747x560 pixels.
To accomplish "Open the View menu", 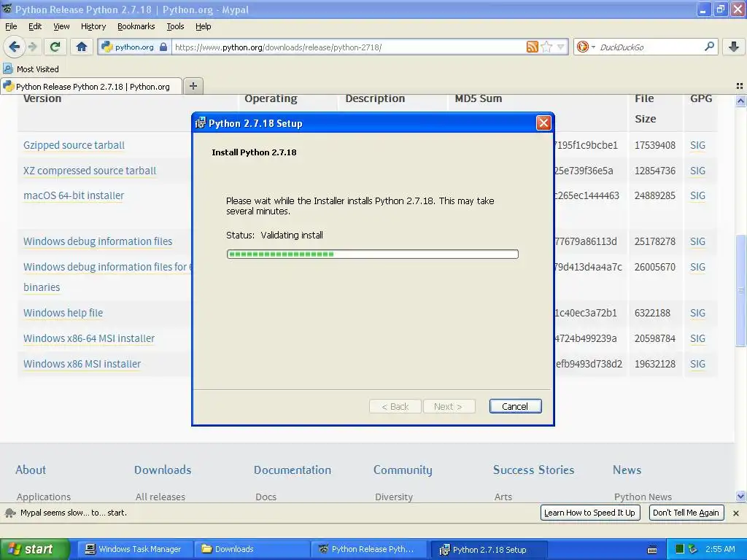I will coord(61,27).
